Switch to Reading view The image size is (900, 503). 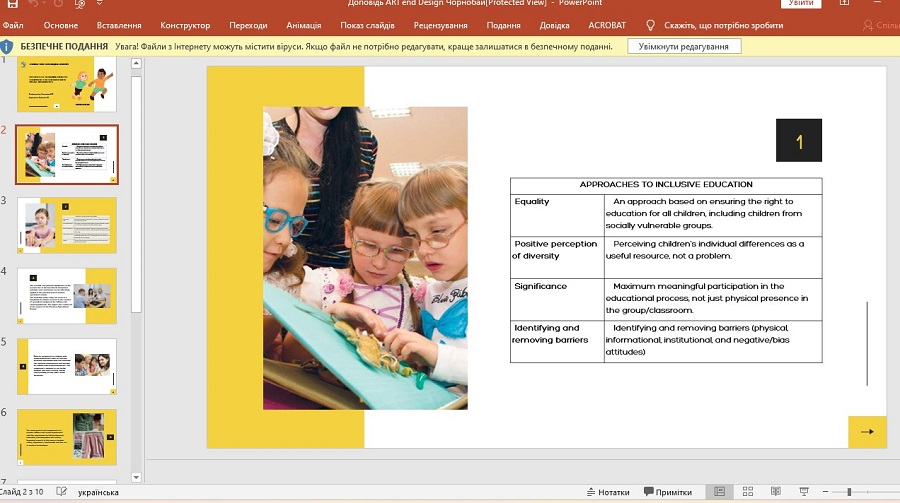point(775,492)
